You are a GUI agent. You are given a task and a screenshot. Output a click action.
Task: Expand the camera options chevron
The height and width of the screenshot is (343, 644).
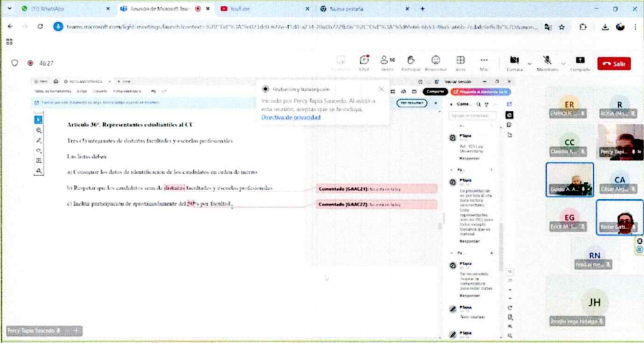529,63
